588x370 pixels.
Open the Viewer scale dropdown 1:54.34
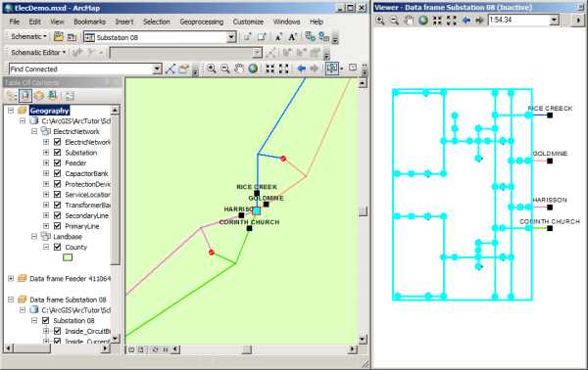(x=554, y=21)
